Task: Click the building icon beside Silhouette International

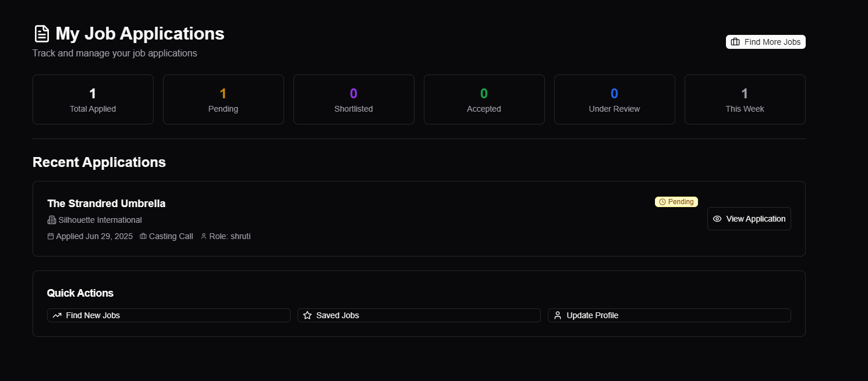Action: click(x=51, y=220)
